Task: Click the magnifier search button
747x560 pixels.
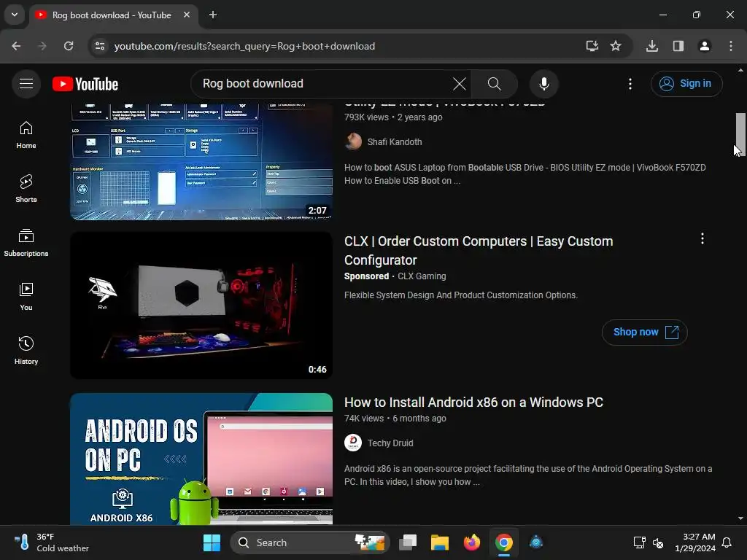Action: click(x=495, y=84)
